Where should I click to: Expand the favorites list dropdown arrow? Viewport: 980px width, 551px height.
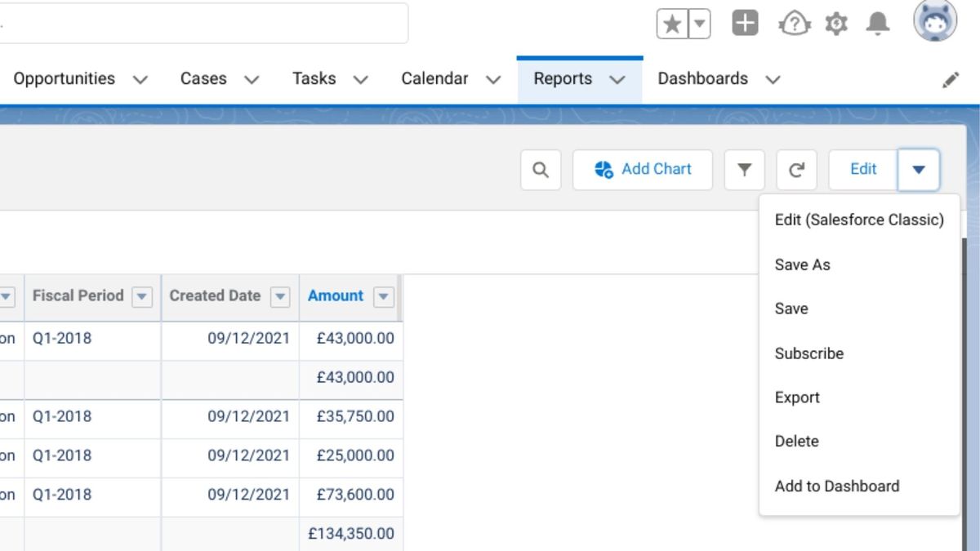coord(698,23)
